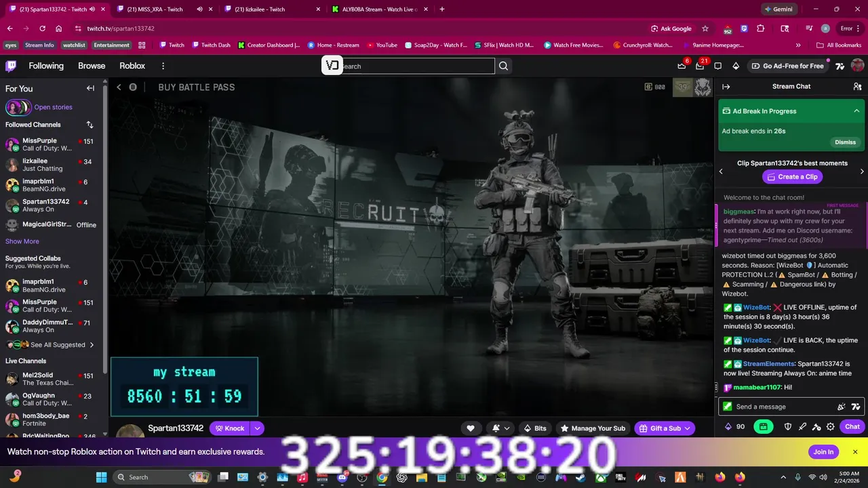Viewport: 868px width, 488px height.
Task: Open the shield mode icon under chat
Action: [x=788, y=426]
